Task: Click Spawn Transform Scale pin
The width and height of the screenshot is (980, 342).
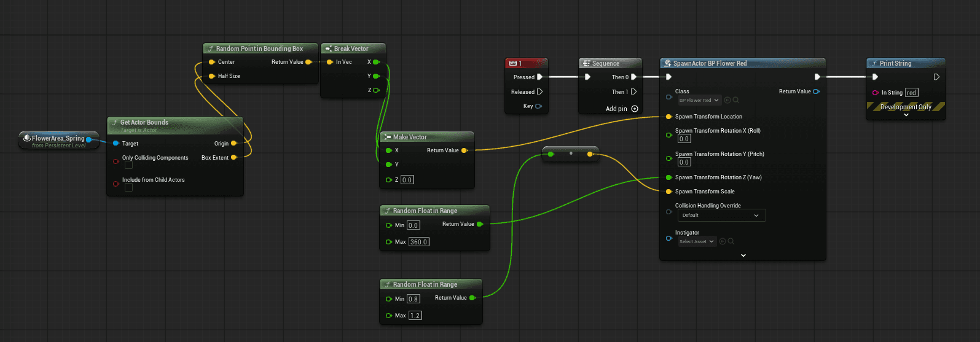Action: point(668,192)
